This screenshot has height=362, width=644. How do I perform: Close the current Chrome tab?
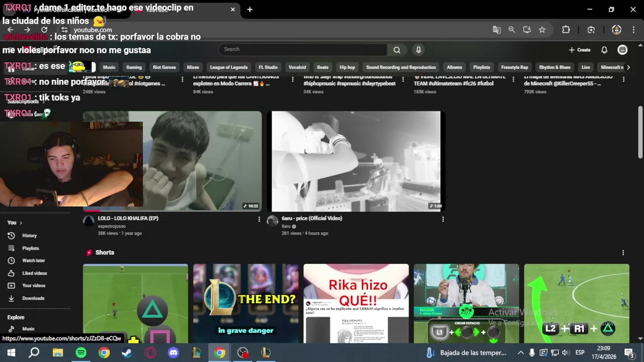click(x=232, y=10)
